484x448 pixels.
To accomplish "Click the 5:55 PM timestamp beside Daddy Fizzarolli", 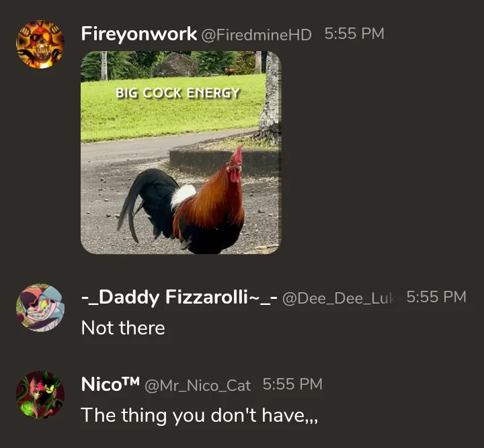I will coord(436,297).
